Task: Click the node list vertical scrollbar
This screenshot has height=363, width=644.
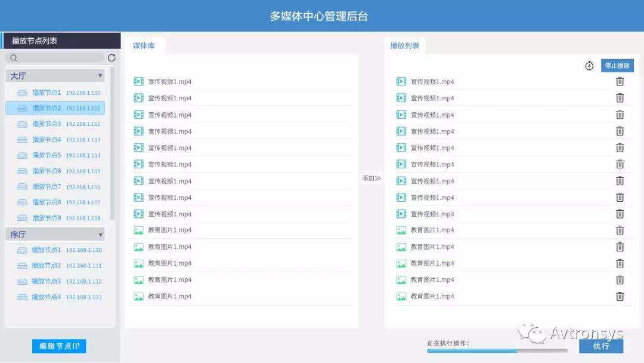Action: click(x=113, y=143)
